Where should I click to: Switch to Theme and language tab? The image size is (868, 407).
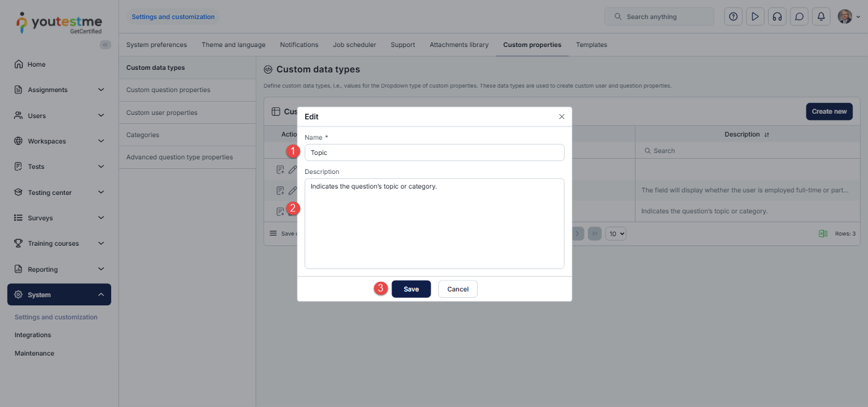pos(233,45)
